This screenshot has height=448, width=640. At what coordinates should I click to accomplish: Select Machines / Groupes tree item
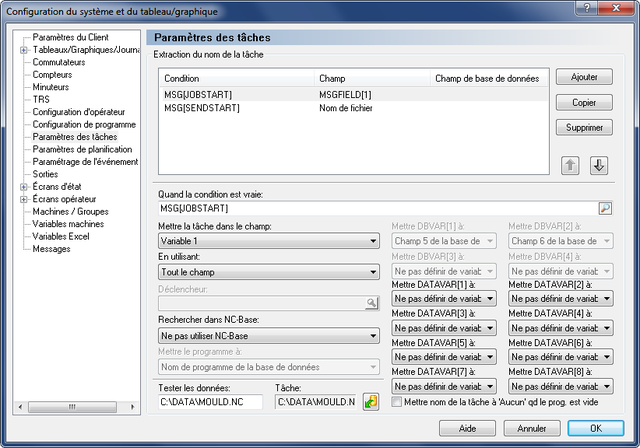tap(71, 212)
